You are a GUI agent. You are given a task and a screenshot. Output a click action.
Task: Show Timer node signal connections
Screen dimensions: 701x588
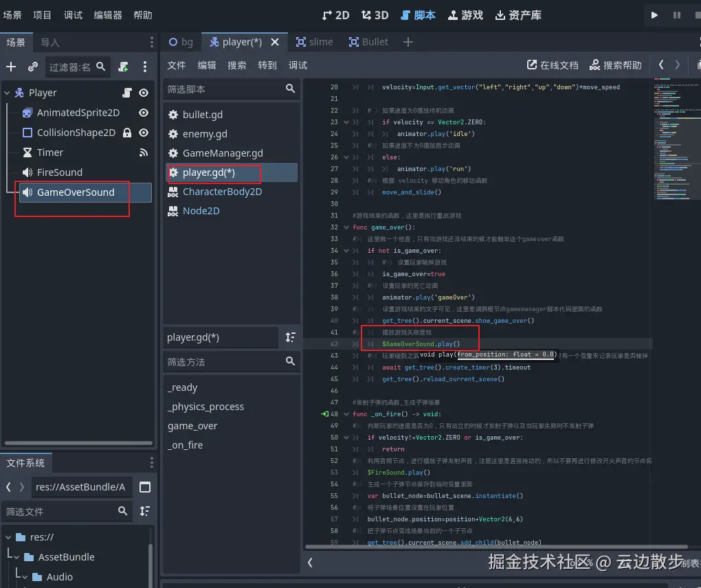[144, 152]
